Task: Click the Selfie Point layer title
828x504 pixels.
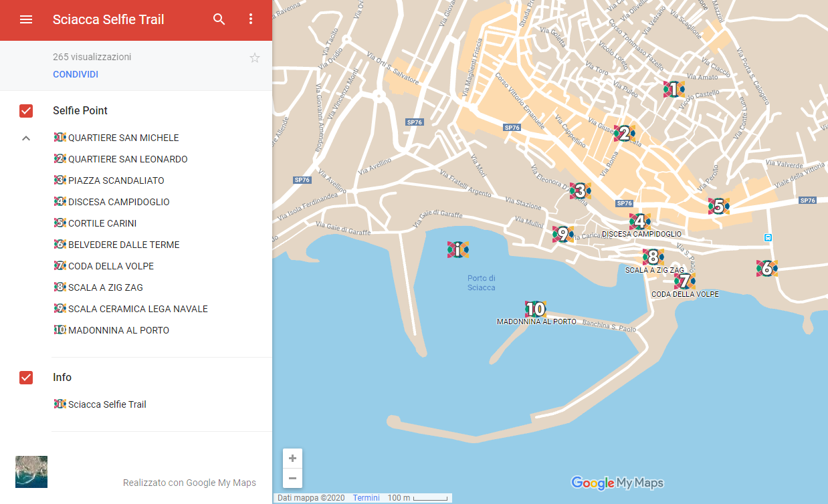Action: pyautogui.click(x=80, y=111)
